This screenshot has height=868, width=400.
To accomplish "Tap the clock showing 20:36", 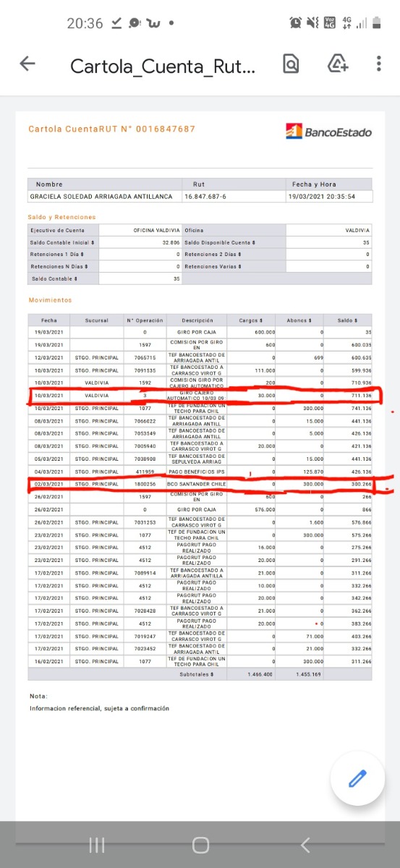I will point(85,23).
